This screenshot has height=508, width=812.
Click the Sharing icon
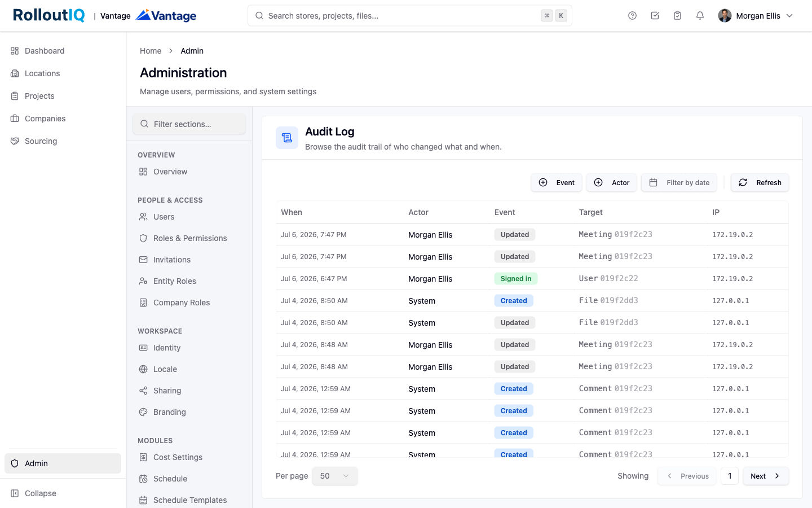pos(143,391)
